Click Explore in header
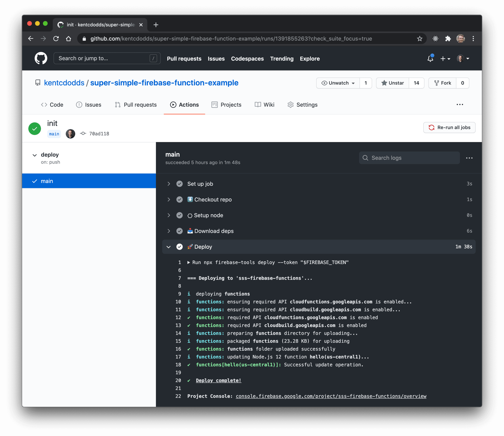504x436 pixels. 310,59
